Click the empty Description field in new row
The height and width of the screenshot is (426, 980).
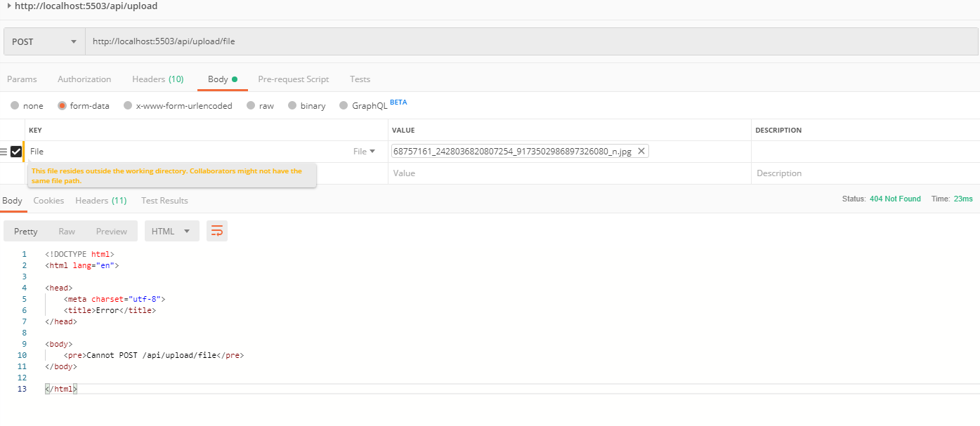pyautogui.click(x=865, y=173)
